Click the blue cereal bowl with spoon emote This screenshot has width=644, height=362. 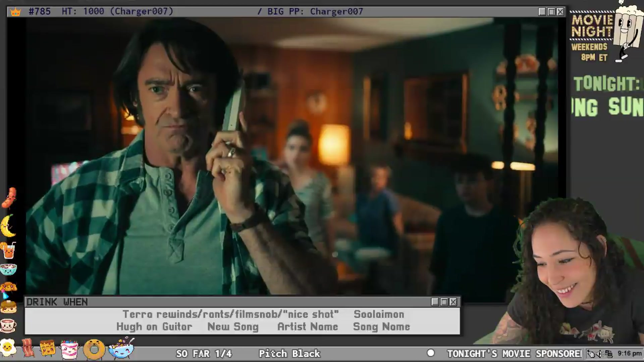(121, 348)
